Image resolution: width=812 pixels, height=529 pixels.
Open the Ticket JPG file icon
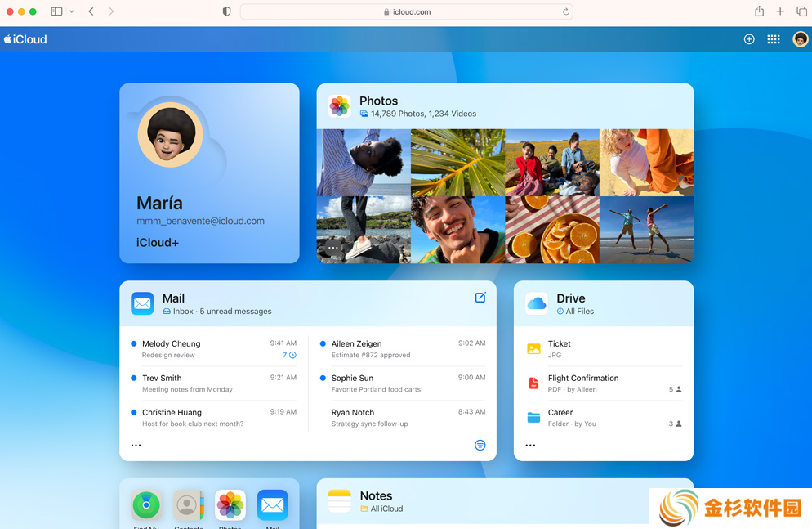(x=533, y=348)
